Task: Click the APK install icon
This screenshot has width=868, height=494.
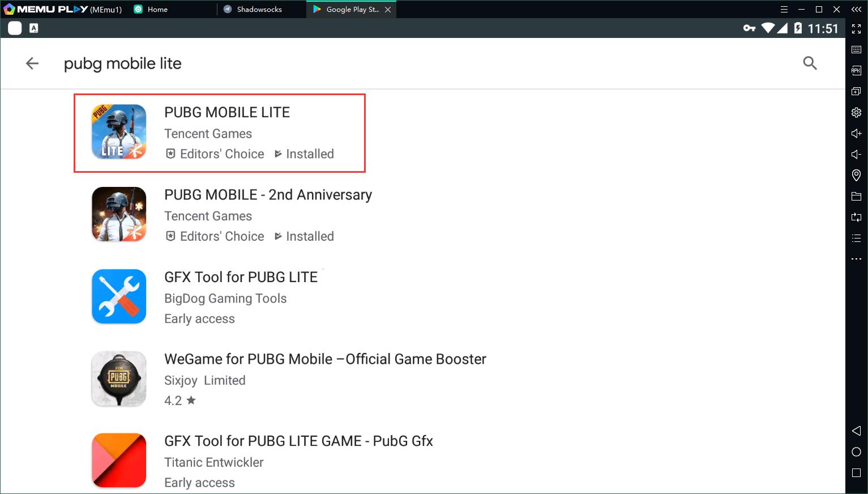Action: pos(856,71)
